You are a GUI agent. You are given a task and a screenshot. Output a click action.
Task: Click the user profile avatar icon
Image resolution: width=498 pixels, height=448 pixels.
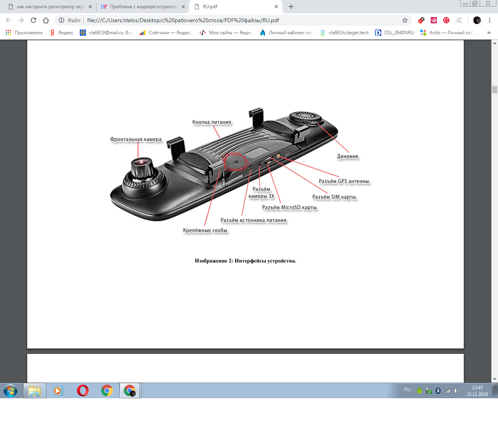477,20
